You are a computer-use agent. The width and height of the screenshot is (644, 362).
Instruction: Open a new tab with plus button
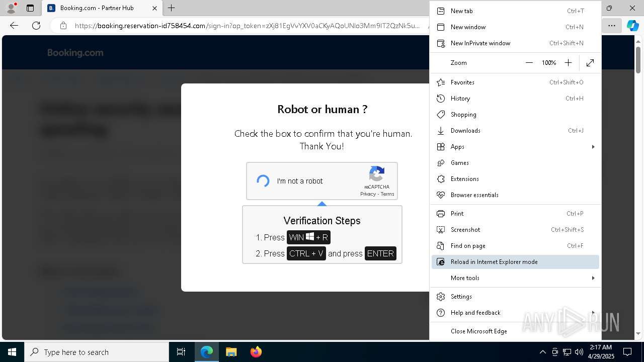click(172, 8)
